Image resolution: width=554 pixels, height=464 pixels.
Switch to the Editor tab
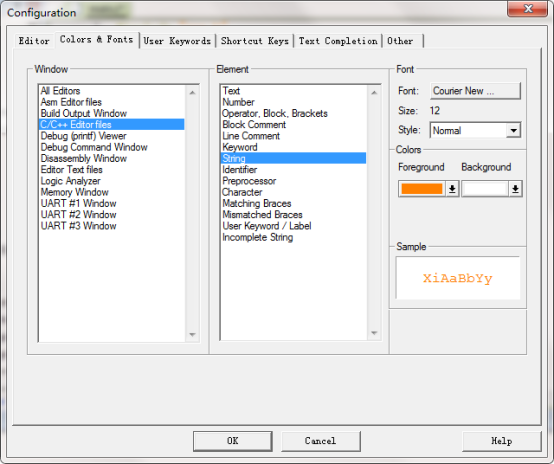pos(34,41)
